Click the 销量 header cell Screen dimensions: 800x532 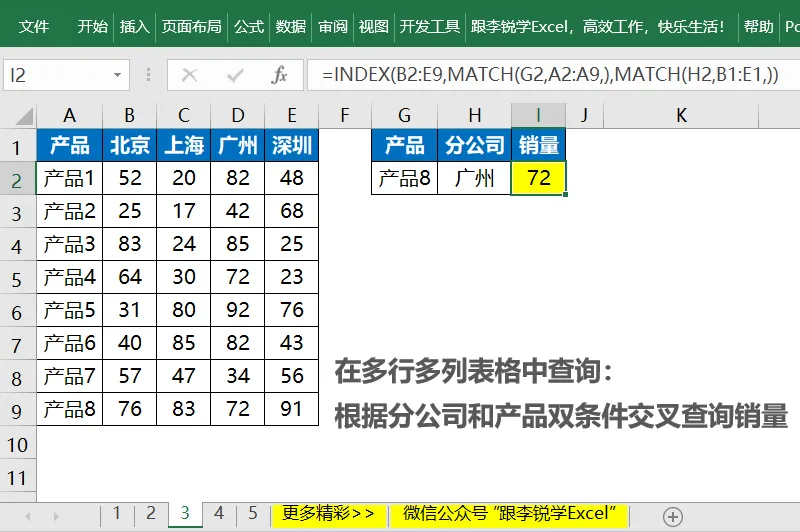538,145
